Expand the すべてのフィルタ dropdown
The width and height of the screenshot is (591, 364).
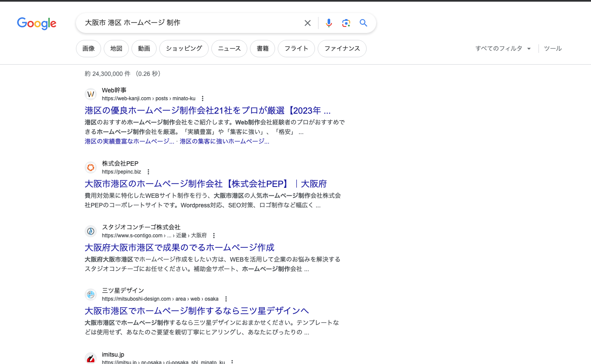503,49
